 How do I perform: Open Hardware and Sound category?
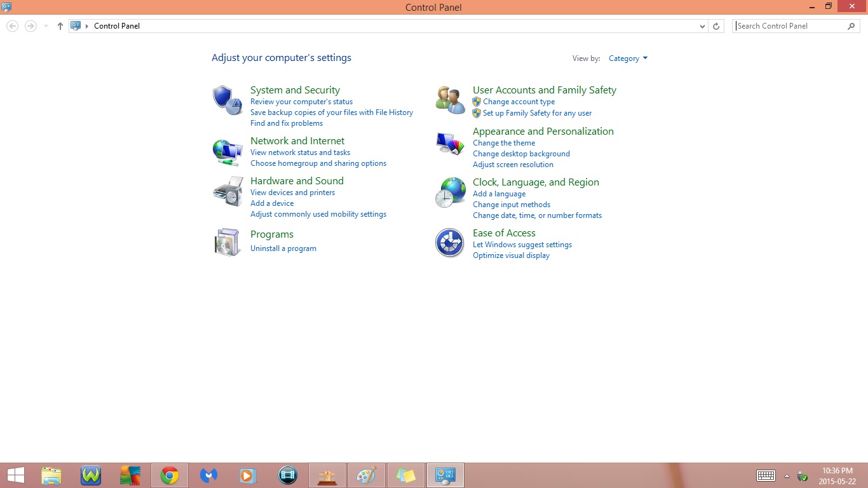297,181
